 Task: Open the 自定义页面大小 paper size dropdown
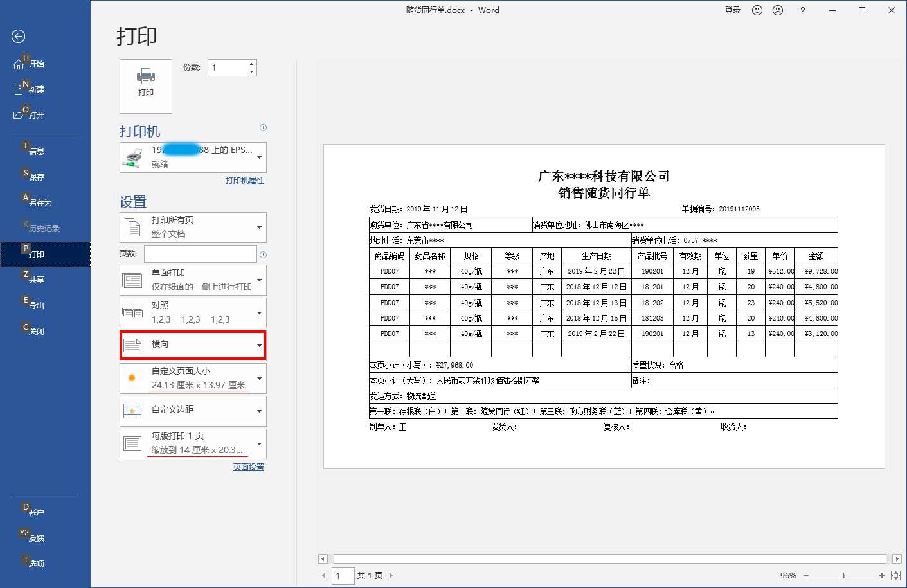[x=193, y=379]
